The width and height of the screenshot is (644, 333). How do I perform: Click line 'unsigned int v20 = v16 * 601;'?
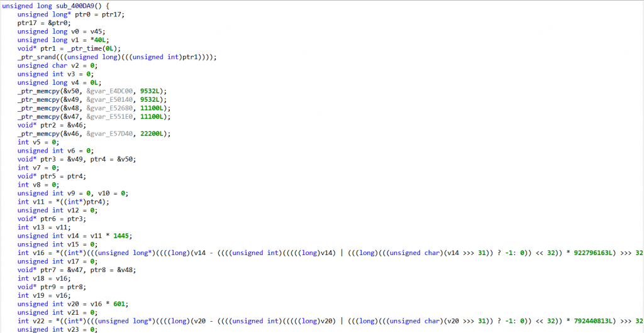(x=74, y=304)
